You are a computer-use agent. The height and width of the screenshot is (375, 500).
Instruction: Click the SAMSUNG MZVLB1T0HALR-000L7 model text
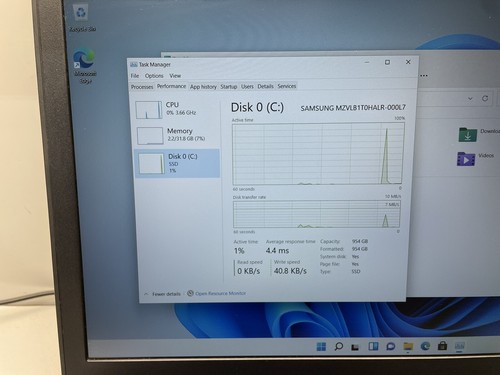353,108
